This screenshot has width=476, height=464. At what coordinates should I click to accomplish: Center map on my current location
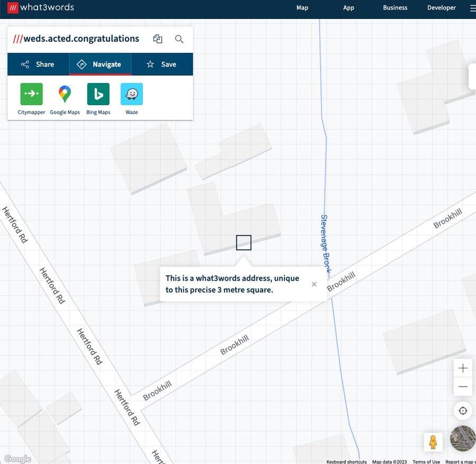(x=463, y=411)
